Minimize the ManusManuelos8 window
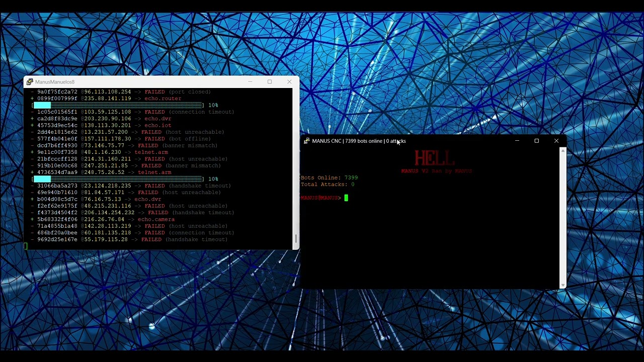The width and height of the screenshot is (644, 362). click(250, 81)
